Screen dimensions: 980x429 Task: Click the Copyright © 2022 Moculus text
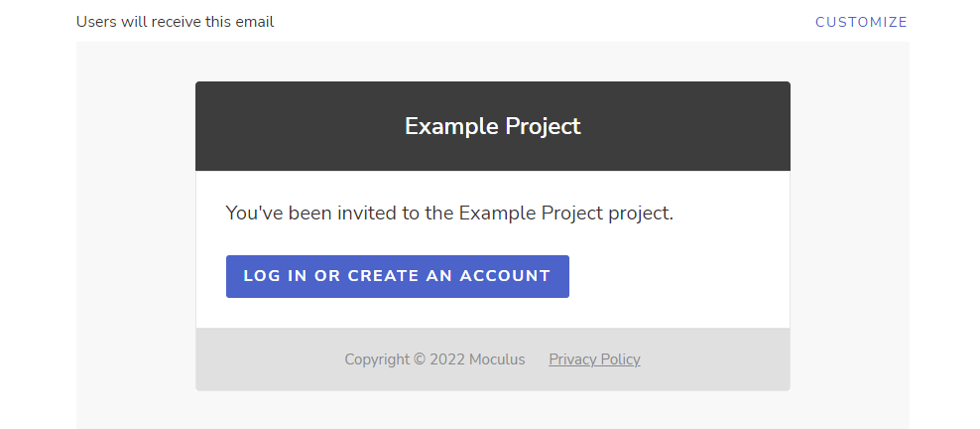(435, 359)
